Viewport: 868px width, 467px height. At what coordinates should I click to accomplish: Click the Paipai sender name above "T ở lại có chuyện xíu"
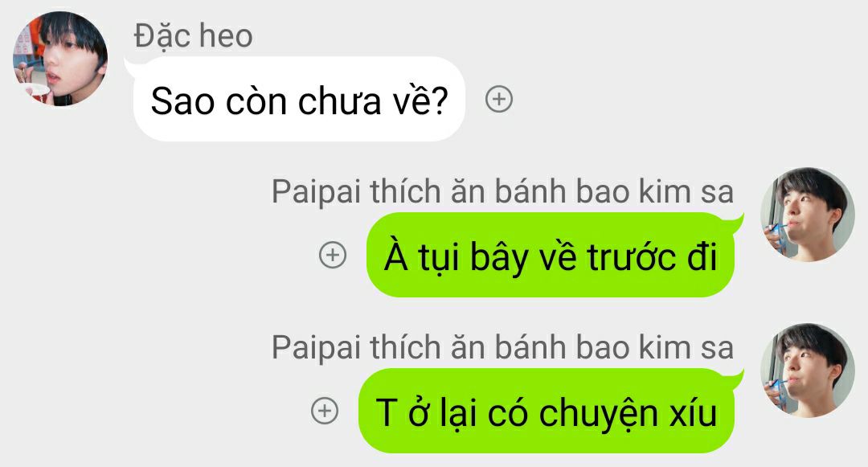click(x=502, y=348)
